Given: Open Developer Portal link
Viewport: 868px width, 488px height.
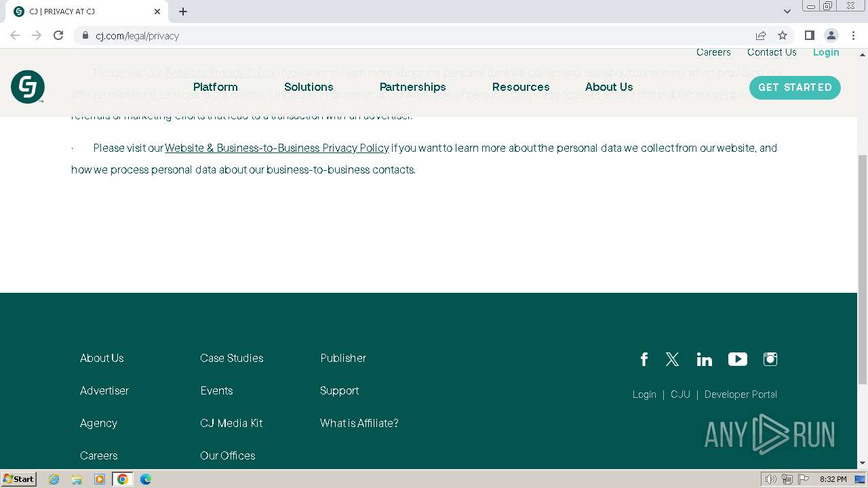Looking at the screenshot, I should [741, 394].
